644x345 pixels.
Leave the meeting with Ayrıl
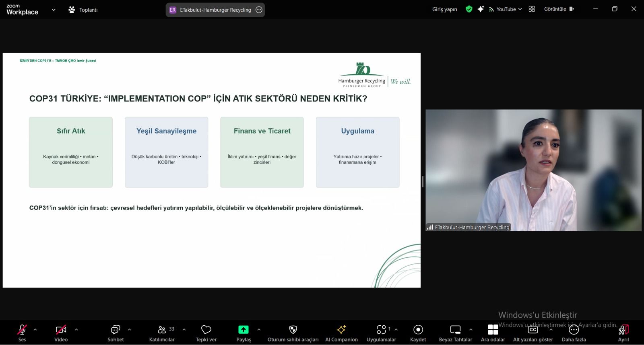click(623, 333)
